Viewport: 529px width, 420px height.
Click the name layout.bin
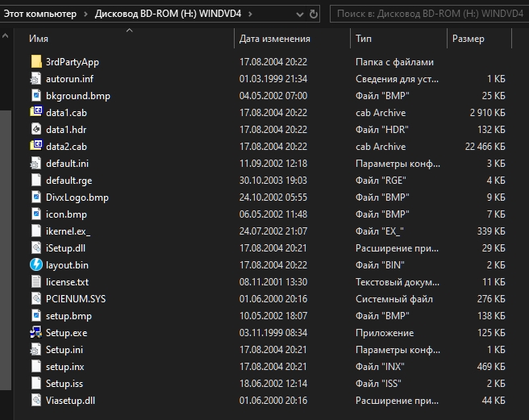pos(67,265)
